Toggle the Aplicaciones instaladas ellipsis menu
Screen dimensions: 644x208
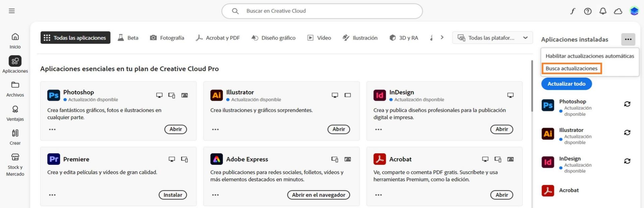point(628,40)
